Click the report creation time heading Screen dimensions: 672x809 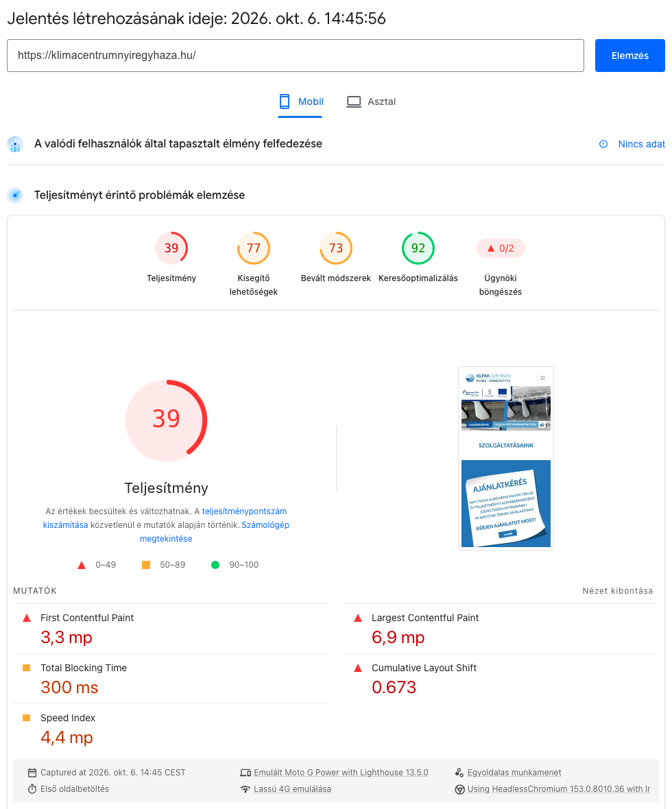click(196, 19)
